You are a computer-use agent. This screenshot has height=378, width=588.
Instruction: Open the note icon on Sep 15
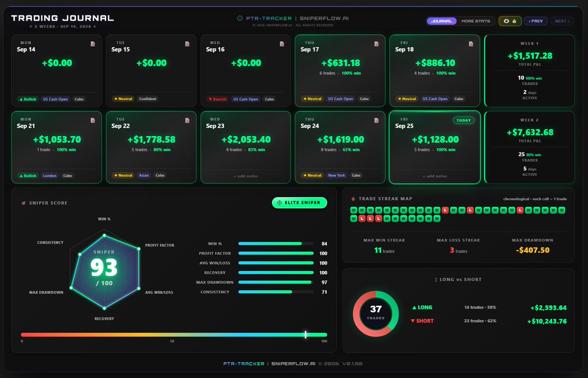click(187, 44)
